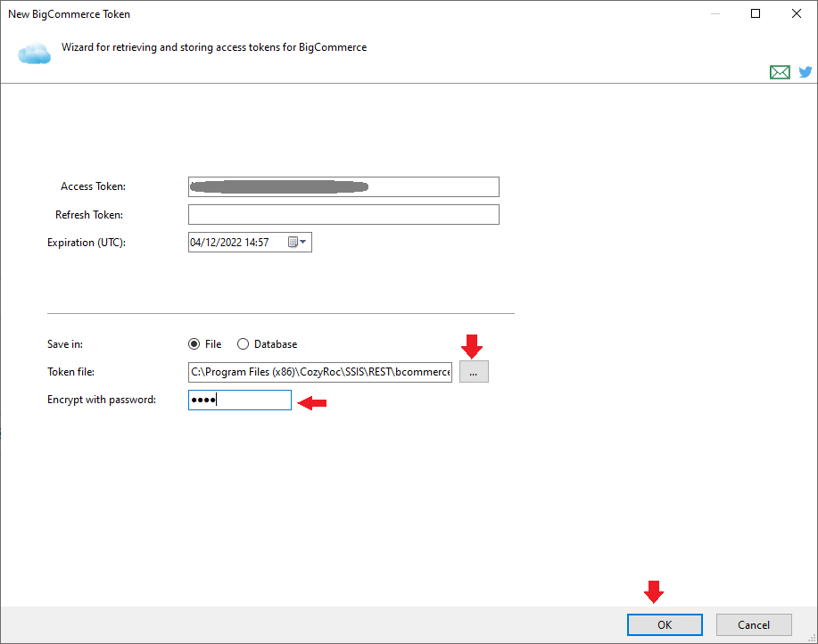Image resolution: width=818 pixels, height=644 pixels.
Task: Click the blue cloud wizard icon
Action: [35, 54]
